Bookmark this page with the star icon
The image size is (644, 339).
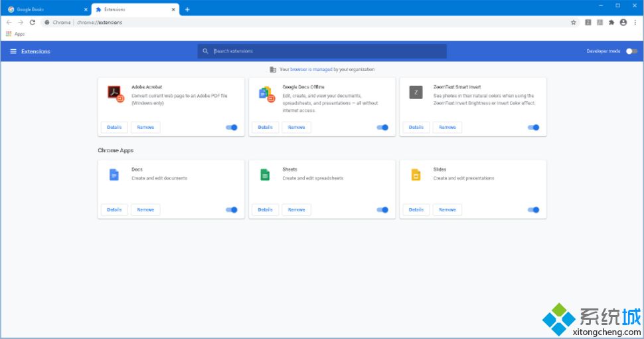coord(574,23)
